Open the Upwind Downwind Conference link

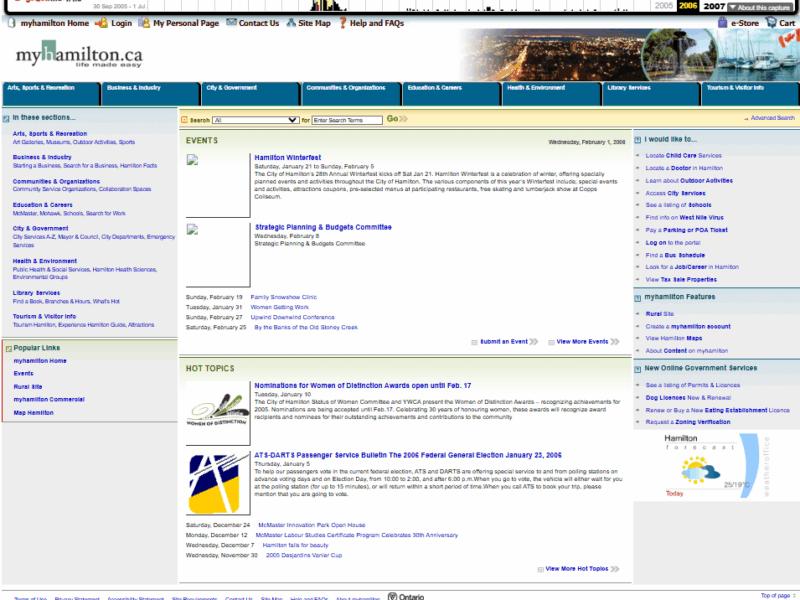pos(292,317)
